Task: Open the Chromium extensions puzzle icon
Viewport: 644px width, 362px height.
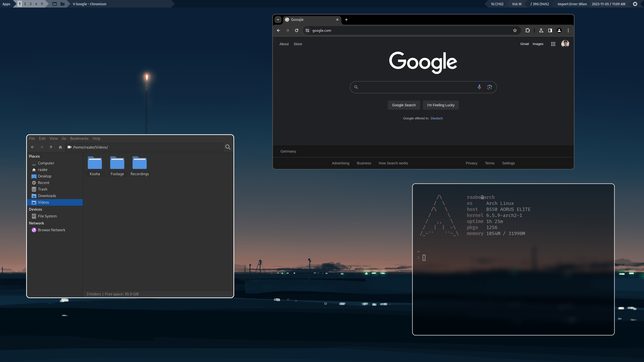Action: point(528,30)
